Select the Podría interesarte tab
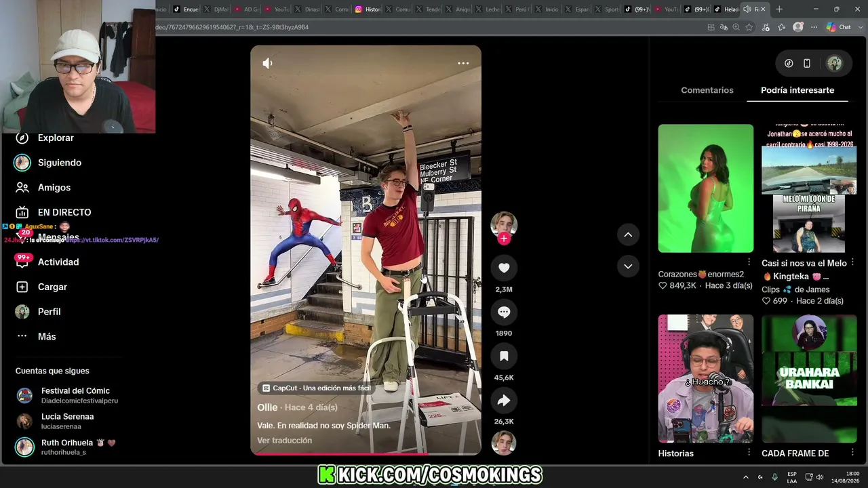 [797, 90]
